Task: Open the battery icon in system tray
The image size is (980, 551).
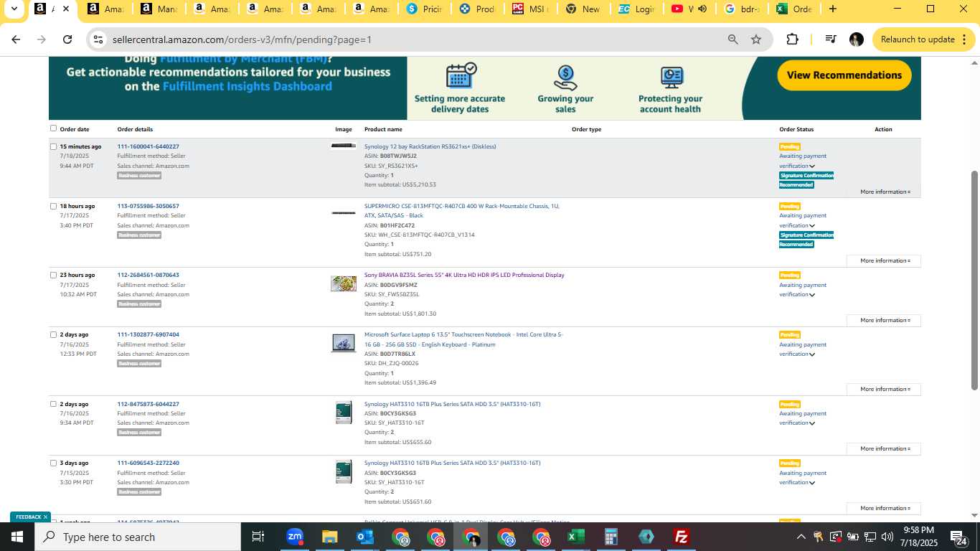Action: tap(852, 537)
